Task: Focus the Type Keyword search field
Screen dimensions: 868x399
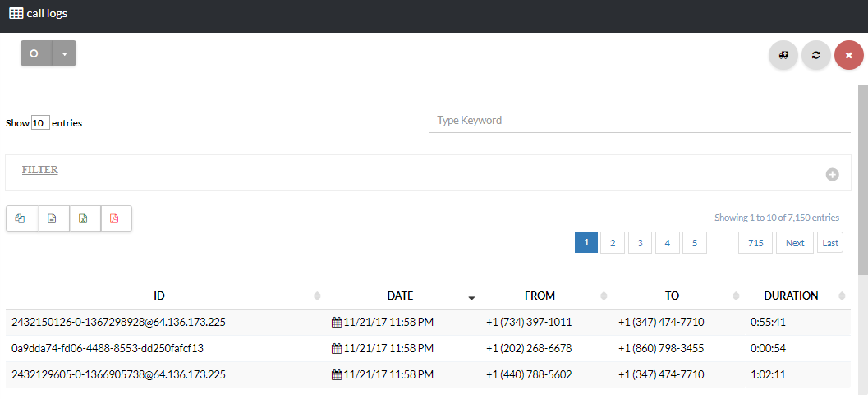Action: [639, 121]
